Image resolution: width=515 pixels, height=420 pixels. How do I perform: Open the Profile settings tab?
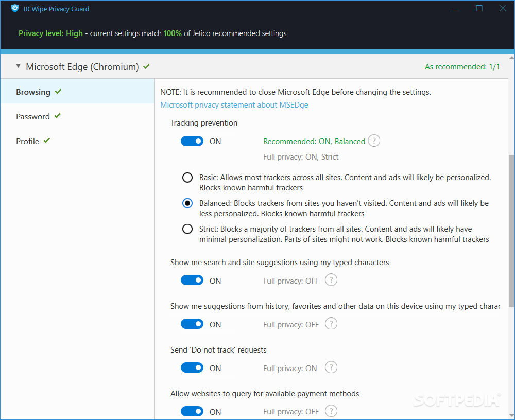pos(78,141)
